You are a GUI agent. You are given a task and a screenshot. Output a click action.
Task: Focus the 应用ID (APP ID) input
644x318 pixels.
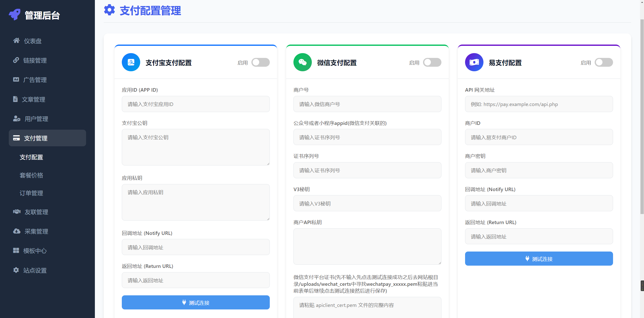pos(196,104)
